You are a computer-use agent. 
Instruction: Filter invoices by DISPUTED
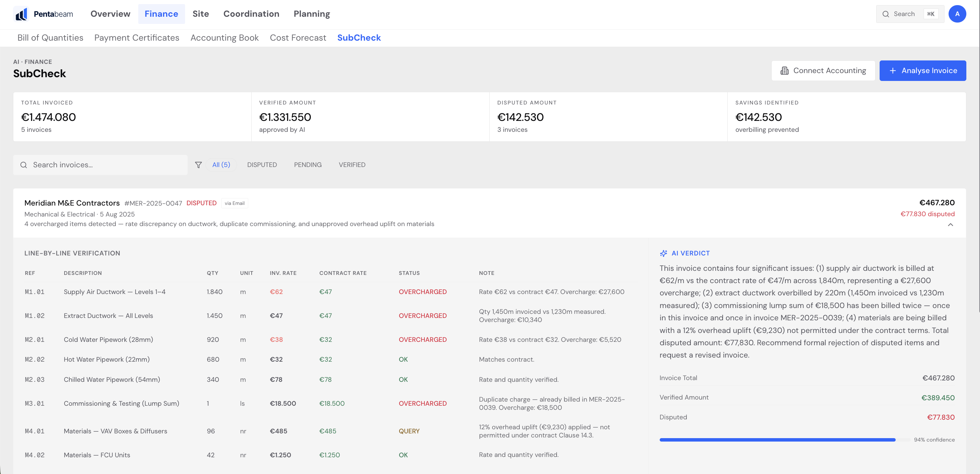coord(262,165)
